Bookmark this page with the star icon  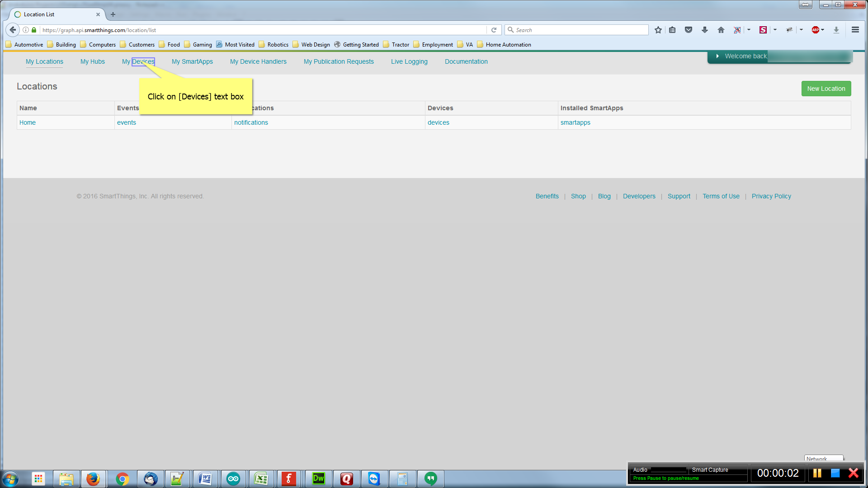(658, 30)
